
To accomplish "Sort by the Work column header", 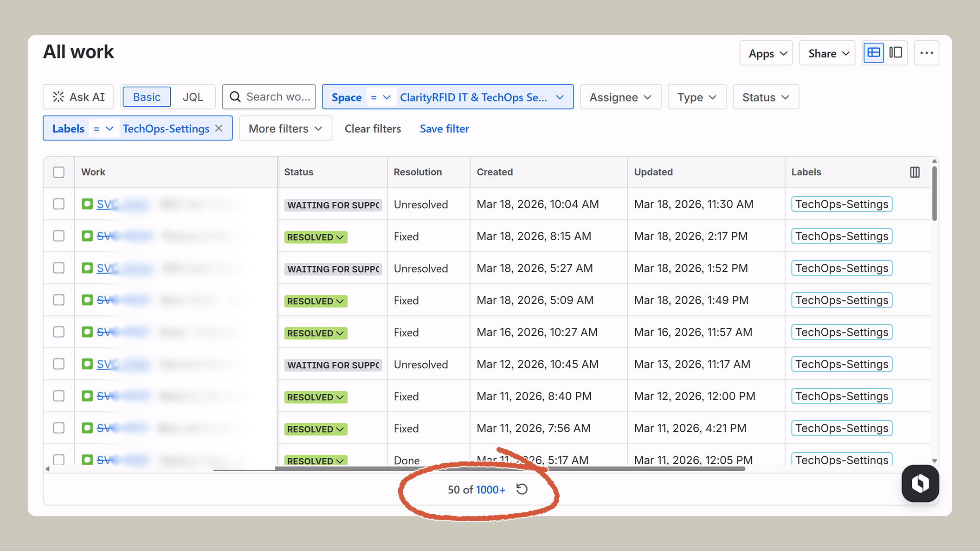I will coord(93,172).
